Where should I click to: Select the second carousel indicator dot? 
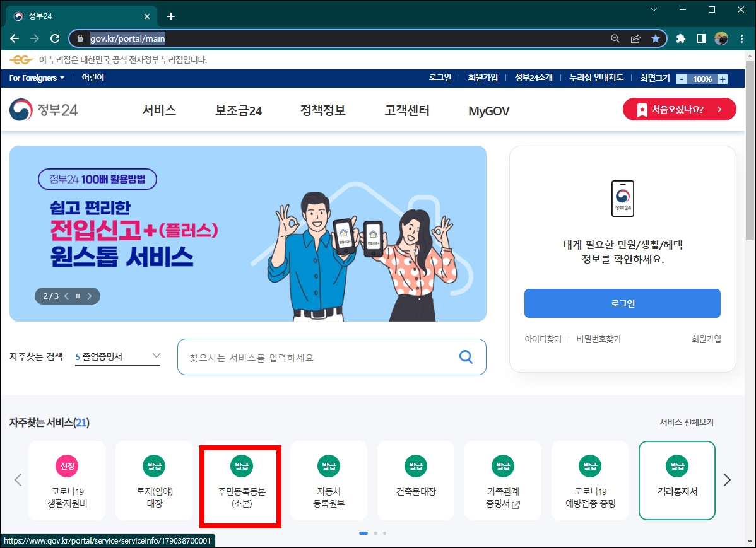click(x=375, y=533)
